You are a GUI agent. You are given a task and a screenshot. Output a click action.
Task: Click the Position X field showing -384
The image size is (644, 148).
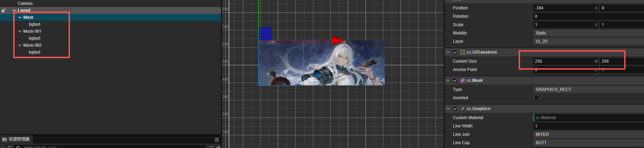pyautogui.click(x=566, y=8)
